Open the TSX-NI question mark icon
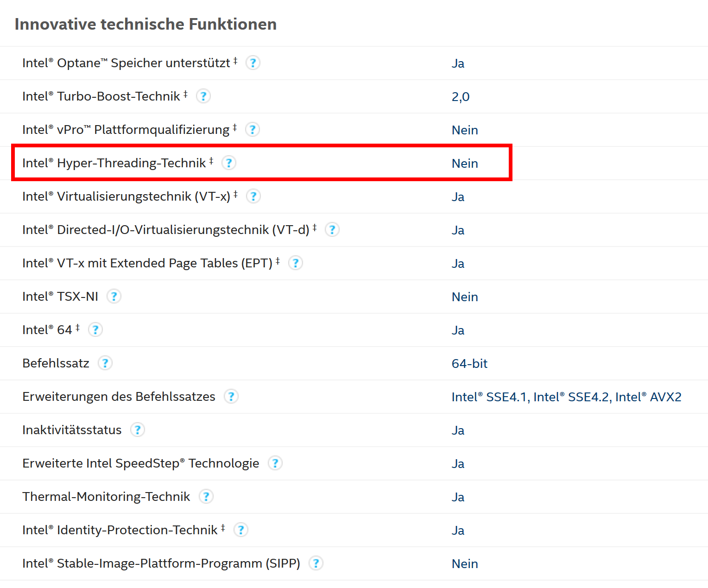 click(114, 296)
